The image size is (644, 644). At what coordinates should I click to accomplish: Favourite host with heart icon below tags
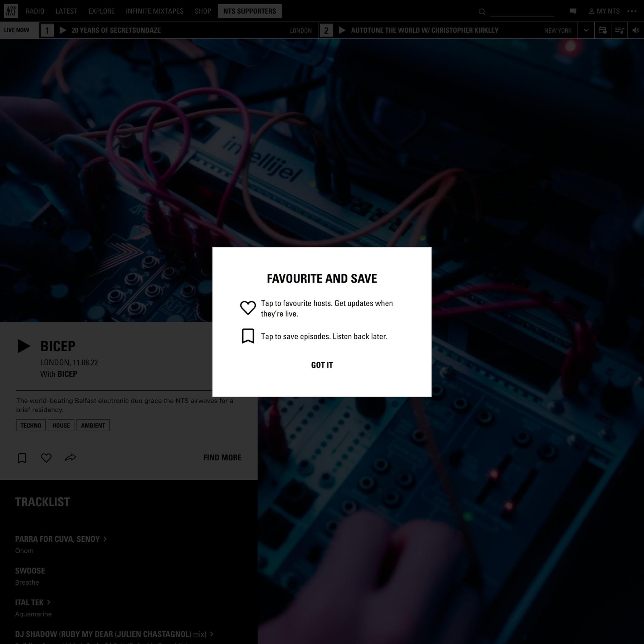[x=46, y=458]
